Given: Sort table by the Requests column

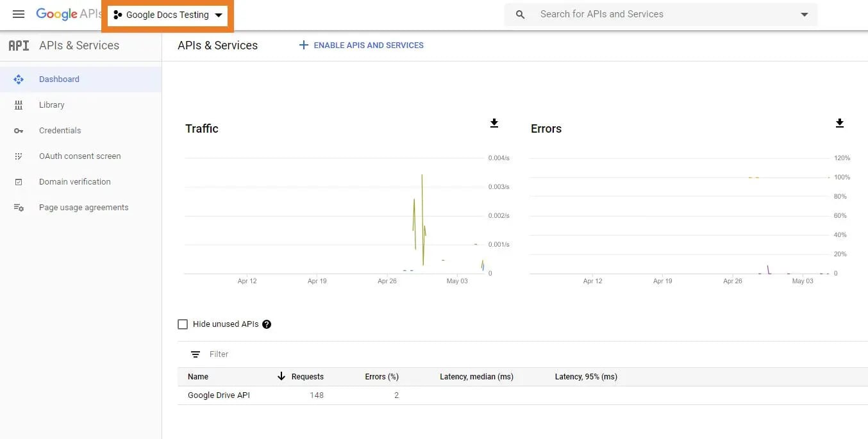Looking at the screenshot, I should 308,377.
